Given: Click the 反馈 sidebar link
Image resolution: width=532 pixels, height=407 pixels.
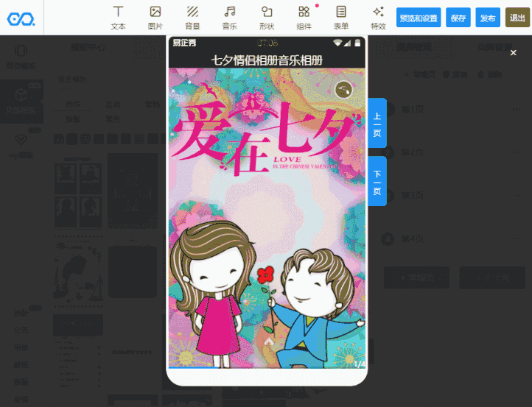Looking at the screenshot, I should tap(21, 399).
